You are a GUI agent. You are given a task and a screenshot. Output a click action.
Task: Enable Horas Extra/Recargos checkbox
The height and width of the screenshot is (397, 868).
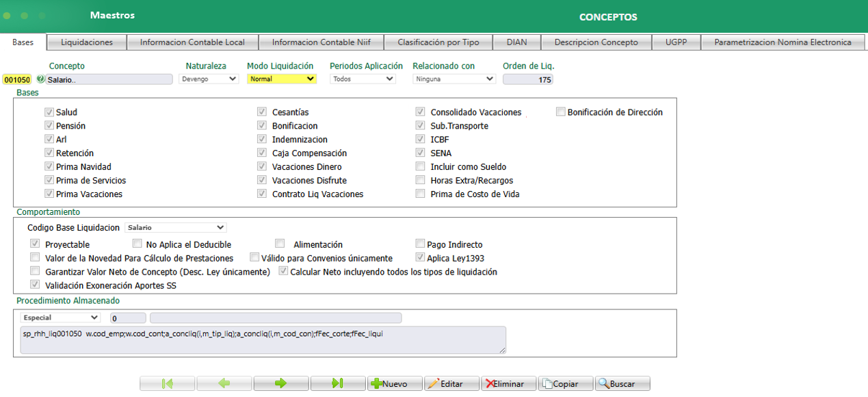coord(421,181)
